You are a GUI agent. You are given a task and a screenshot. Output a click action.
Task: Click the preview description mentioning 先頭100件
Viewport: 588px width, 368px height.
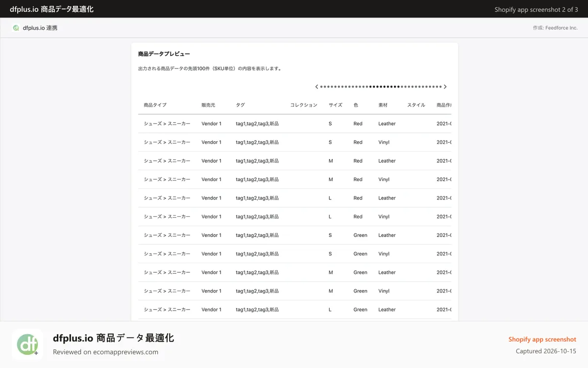[210, 69]
